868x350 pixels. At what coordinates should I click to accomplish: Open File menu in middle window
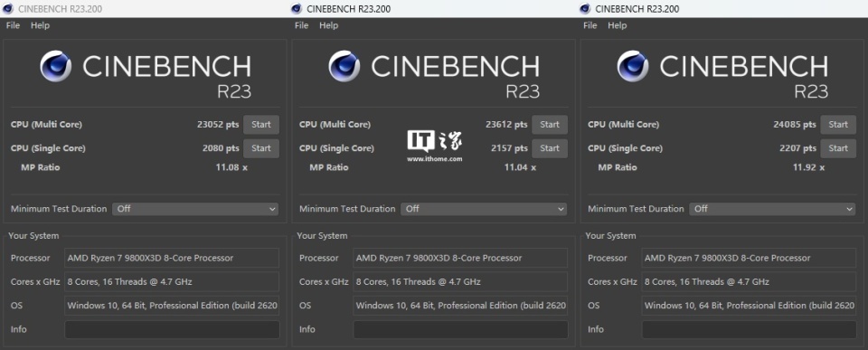301,25
